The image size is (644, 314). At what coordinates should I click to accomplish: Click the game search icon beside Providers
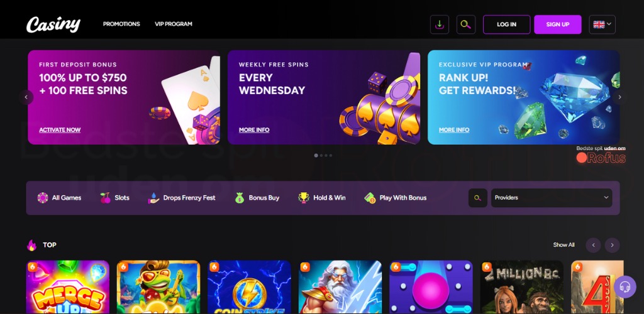[x=478, y=198]
